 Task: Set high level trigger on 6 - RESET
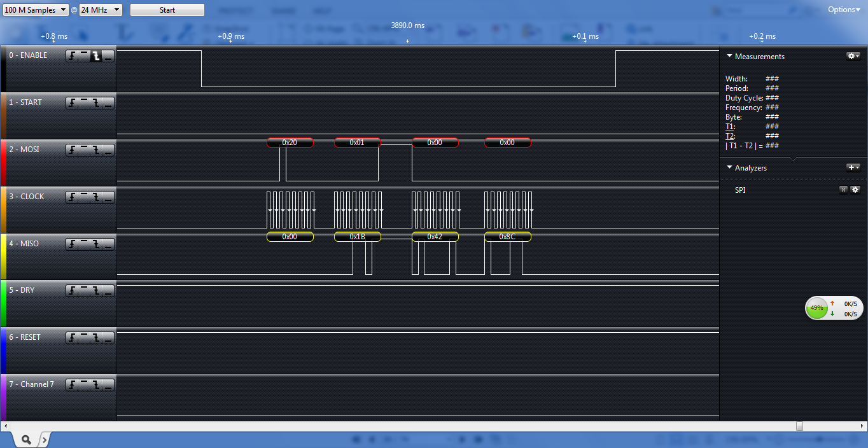coord(84,337)
